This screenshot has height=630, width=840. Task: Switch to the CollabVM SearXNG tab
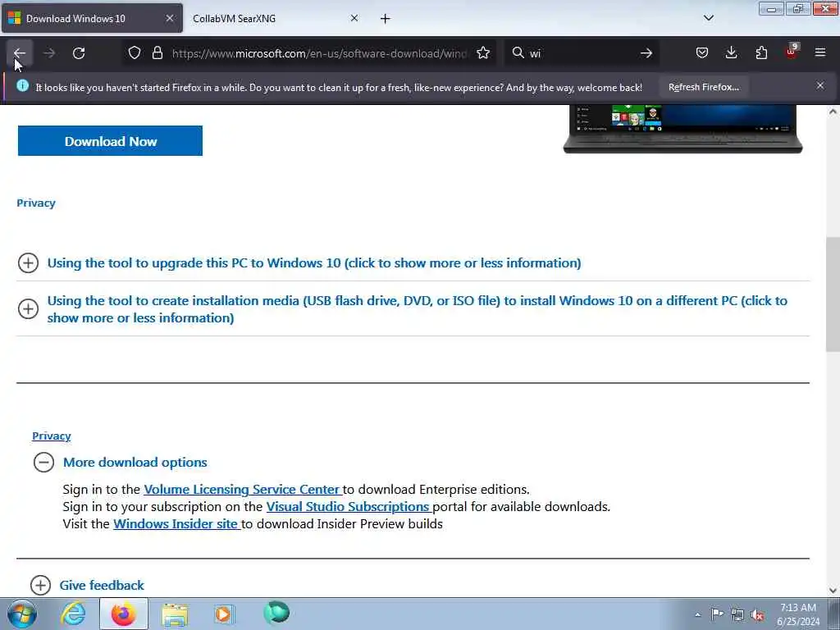[276, 19]
